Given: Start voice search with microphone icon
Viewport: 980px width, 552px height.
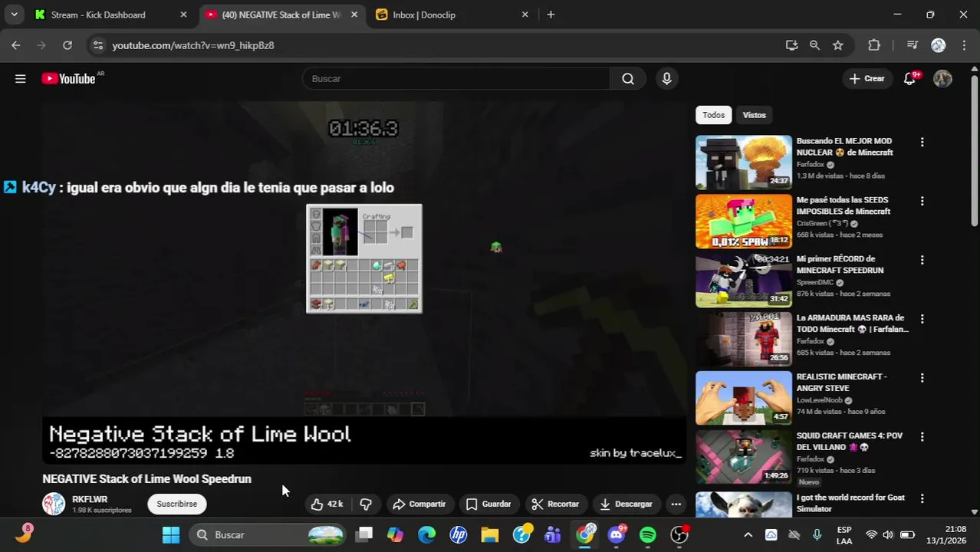Looking at the screenshot, I should click(666, 78).
